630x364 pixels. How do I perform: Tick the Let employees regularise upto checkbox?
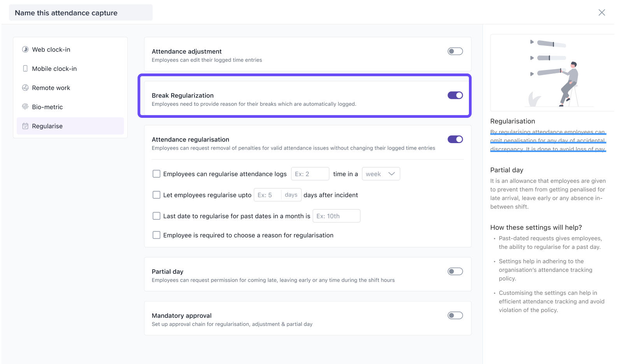(156, 195)
